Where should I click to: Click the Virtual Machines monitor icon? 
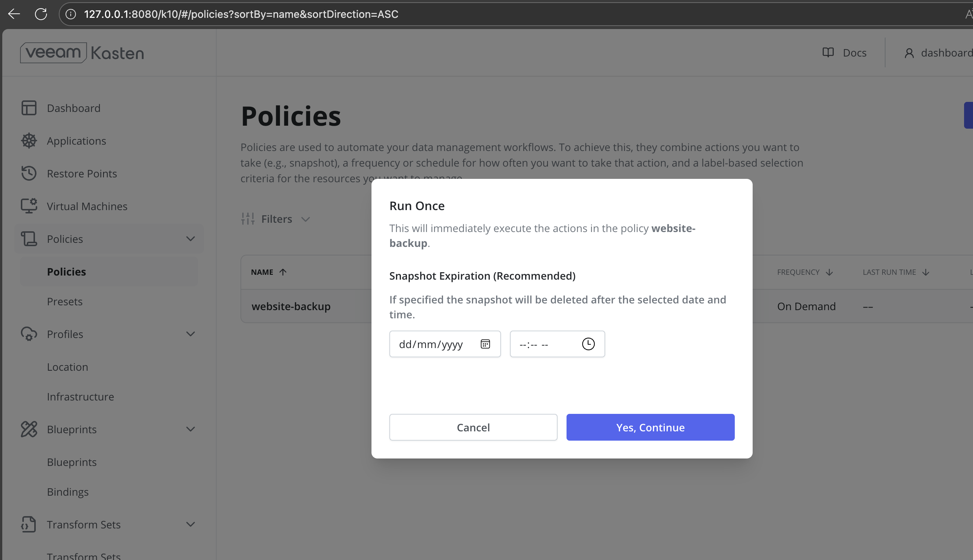29,206
